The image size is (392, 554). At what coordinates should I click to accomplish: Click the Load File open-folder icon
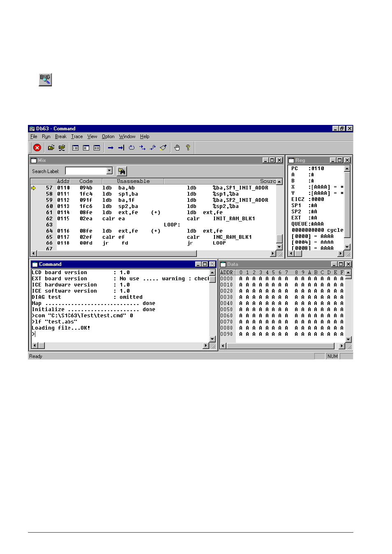click(51, 148)
